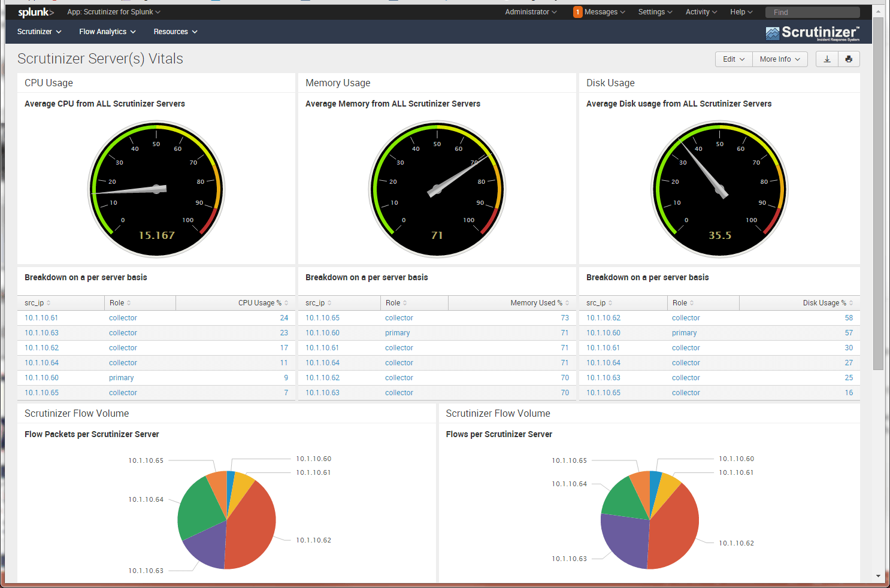Expand the Edit dropdown button
The image size is (890, 588).
click(x=734, y=59)
